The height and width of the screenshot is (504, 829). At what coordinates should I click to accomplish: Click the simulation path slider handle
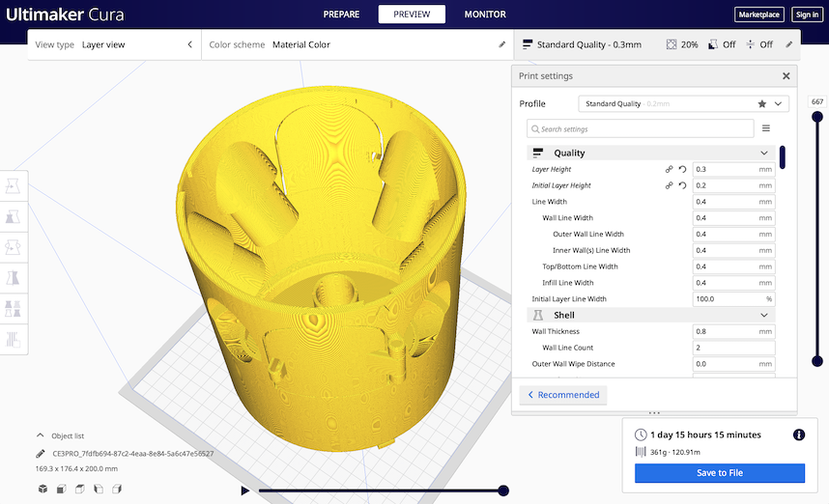(x=503, y=490)
